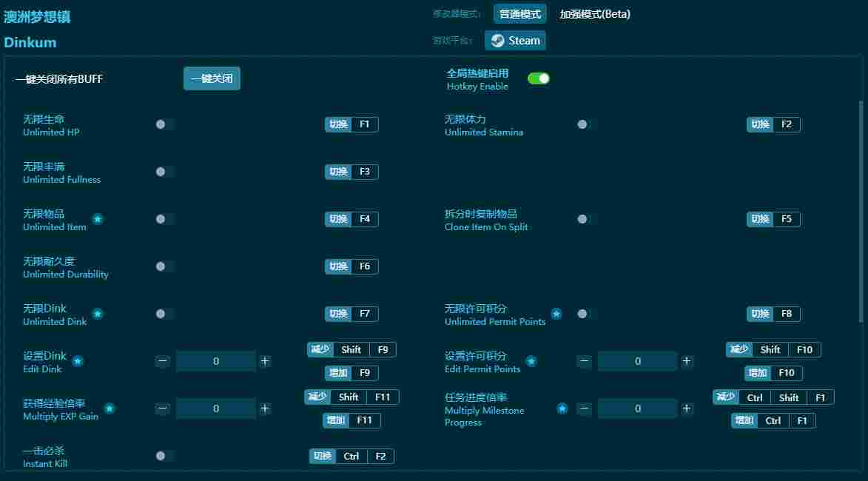Enable Instant Kill toggle
Image resolution: width=868 pixels, height=481 pixels.
tap(164, 456)
